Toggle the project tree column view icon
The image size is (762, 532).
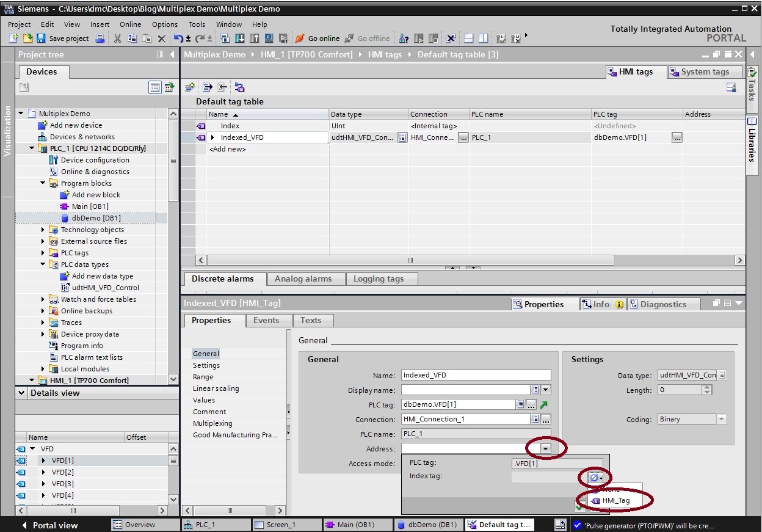pyautogui.click(x=161, y=54)
